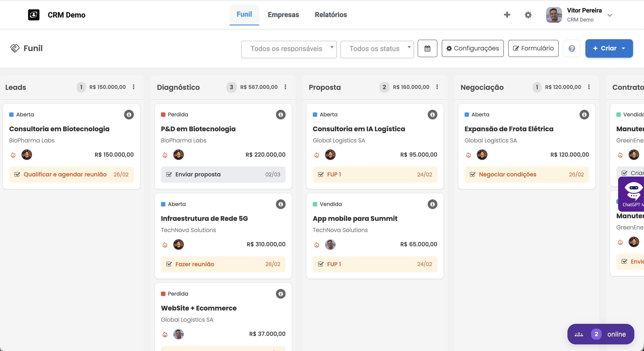Expand Todos os status dropdown
Viewport: 644px width, 351px height.
377,50
